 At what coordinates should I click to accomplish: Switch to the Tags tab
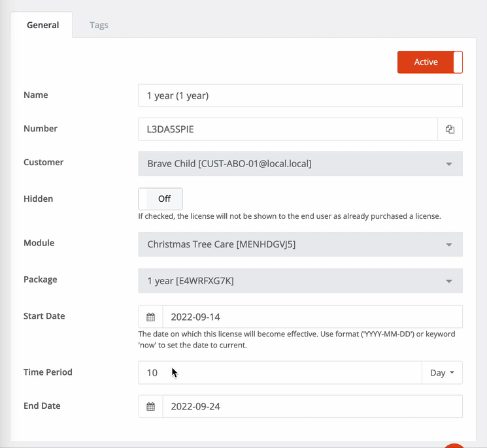[99, 25]
